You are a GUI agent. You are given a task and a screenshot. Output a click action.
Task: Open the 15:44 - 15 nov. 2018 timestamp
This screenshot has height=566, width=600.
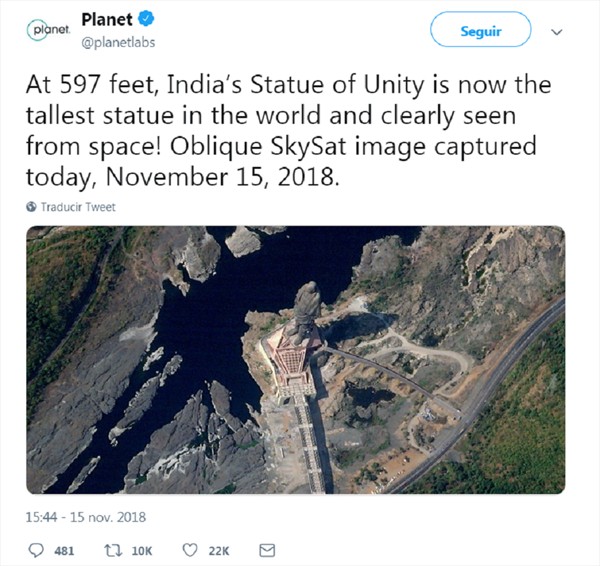(88, 518)
